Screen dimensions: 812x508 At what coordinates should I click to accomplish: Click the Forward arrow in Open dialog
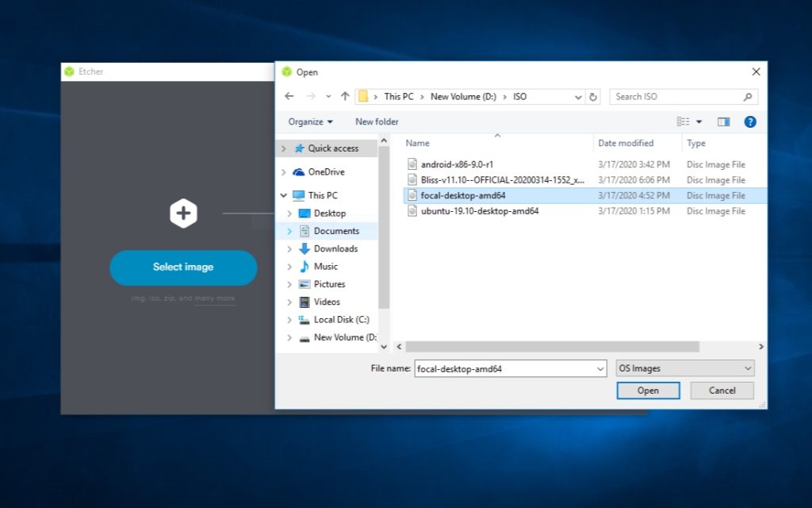click(311, 96)
